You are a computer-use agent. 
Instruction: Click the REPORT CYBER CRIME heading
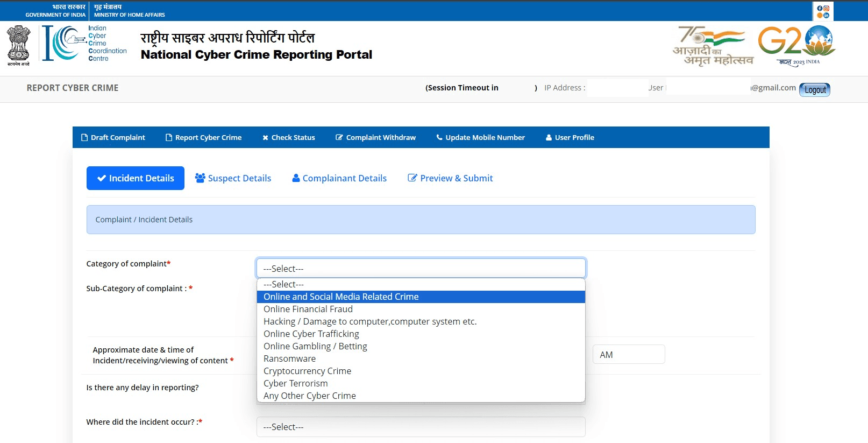click(x=73, y=88)
